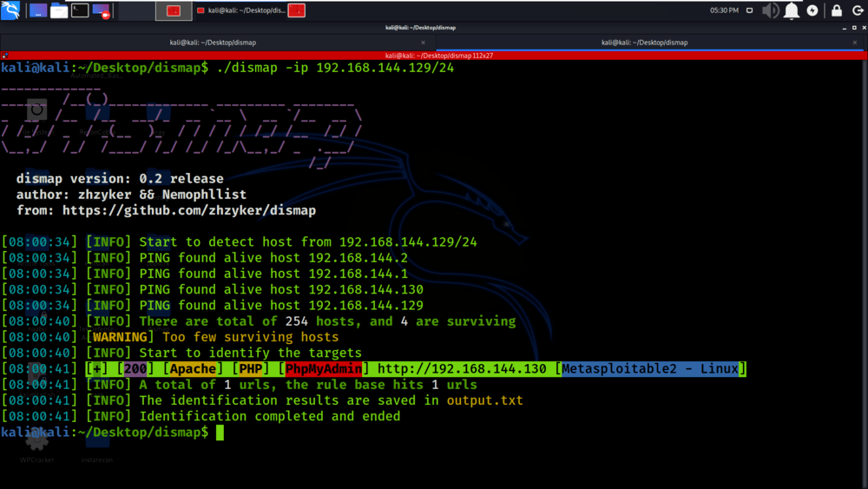868x489 pixels.
Task: Click the Metasploitable2 - Linux title tag
Action: tap(650, 369)
